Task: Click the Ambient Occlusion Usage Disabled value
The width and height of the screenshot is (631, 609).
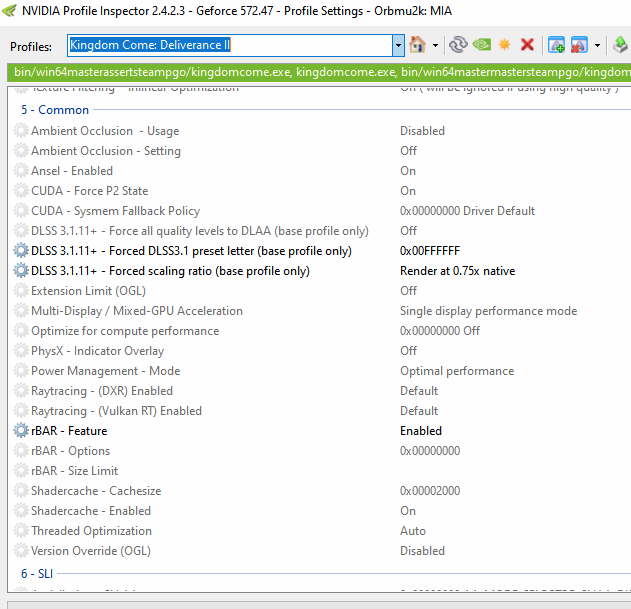Action: pos(422,131)
